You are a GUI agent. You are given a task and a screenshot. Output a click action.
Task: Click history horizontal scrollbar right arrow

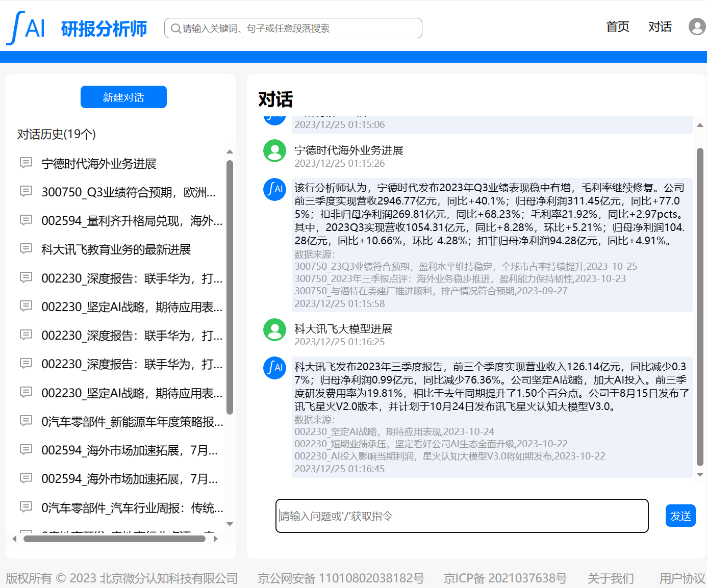216,539
